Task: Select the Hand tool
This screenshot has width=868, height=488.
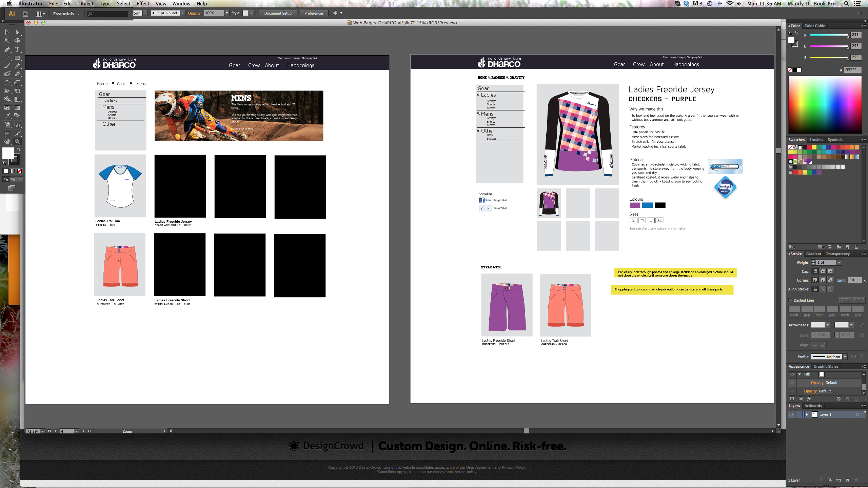Action: [x=7, y=142]
